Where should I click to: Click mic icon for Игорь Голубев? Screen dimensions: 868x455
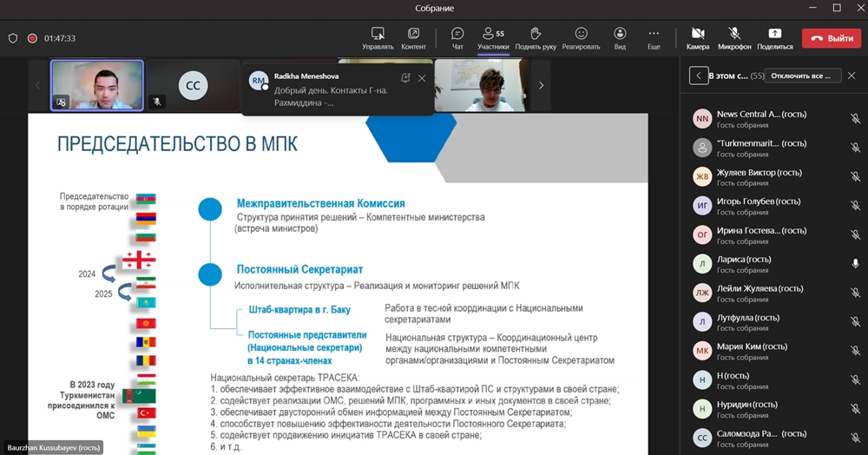[x=855, y=206]
